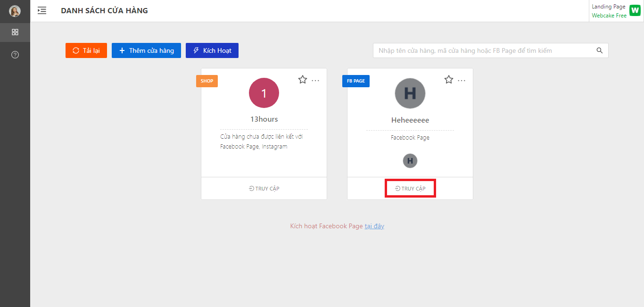Open the grid dashboard icon in sidebar
The image size is (644, 307).
15,32
